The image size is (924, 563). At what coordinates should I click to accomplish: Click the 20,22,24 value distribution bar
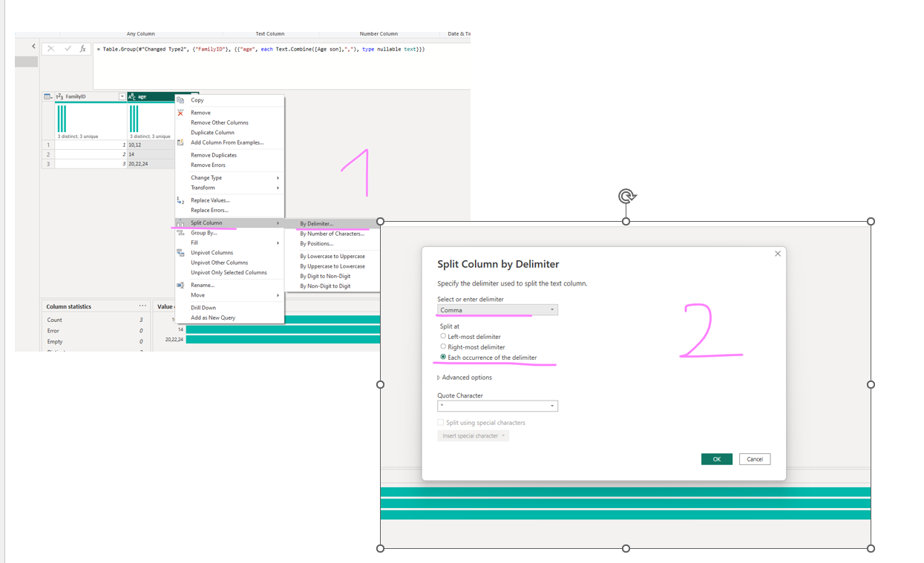coord(283,339)
